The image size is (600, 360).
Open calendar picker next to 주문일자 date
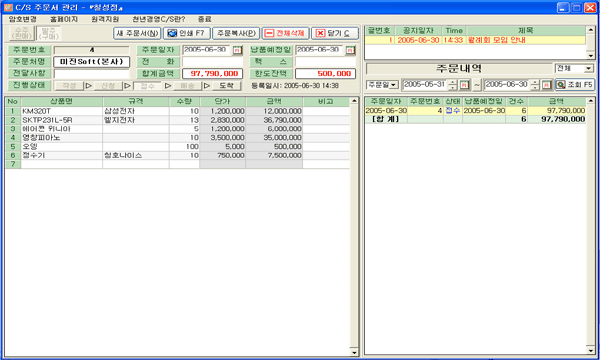(237, 50)
